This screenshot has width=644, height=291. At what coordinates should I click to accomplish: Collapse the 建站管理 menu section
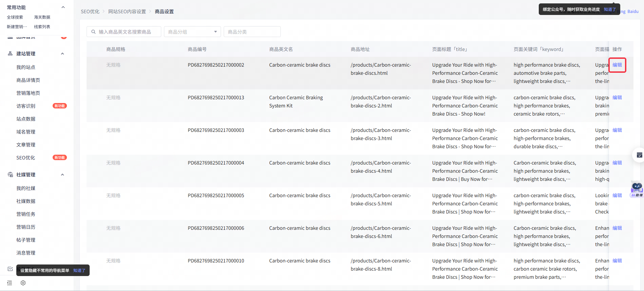62,54
